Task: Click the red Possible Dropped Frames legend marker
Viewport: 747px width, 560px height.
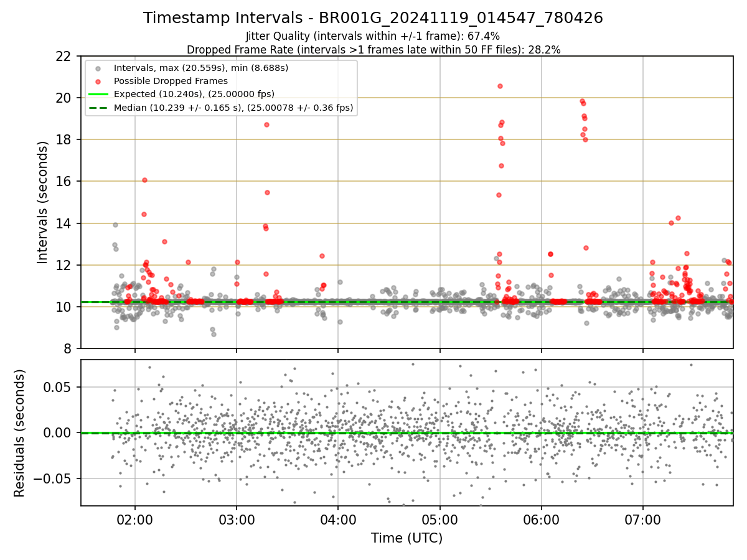Action: coord(98,81)
